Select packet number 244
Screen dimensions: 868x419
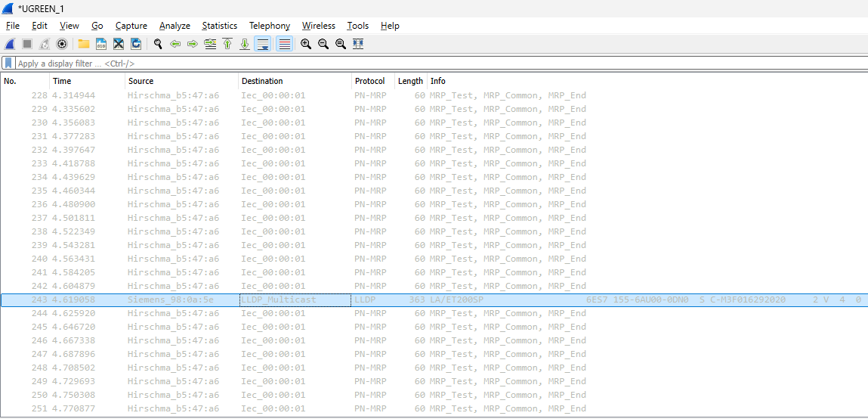(434, 313)
